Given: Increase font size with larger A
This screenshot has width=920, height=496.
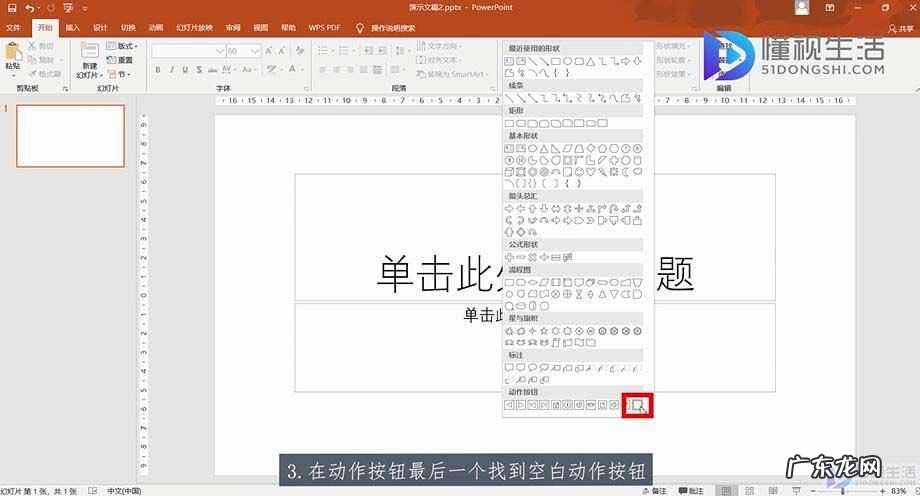Looking at the screenshot, I should pyautogui.click(x=268, y=51).
